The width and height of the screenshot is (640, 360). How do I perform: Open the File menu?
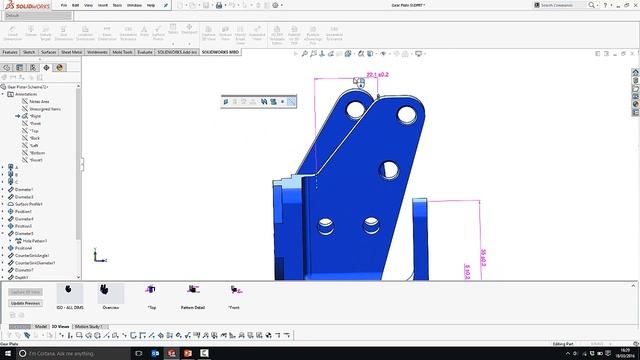click(x=64, y=5)
